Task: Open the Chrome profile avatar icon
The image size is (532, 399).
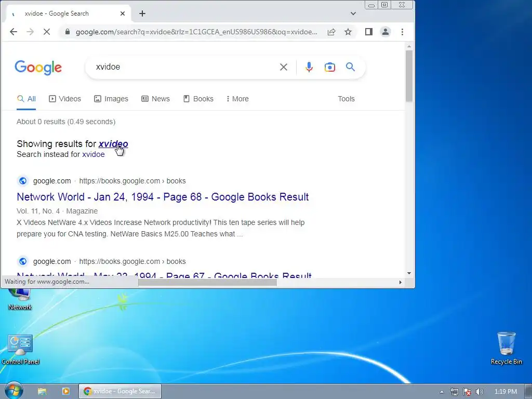Action: point(385,32)
